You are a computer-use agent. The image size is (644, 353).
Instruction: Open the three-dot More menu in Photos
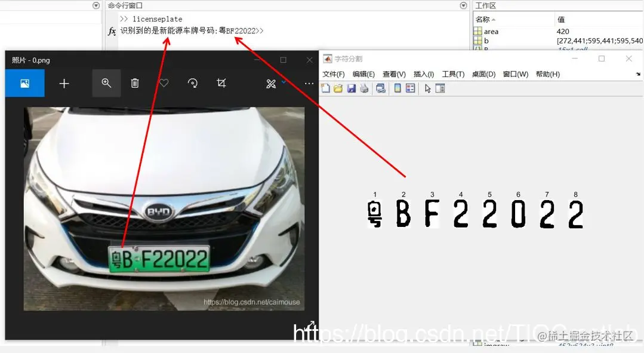(x=309, y=84)
